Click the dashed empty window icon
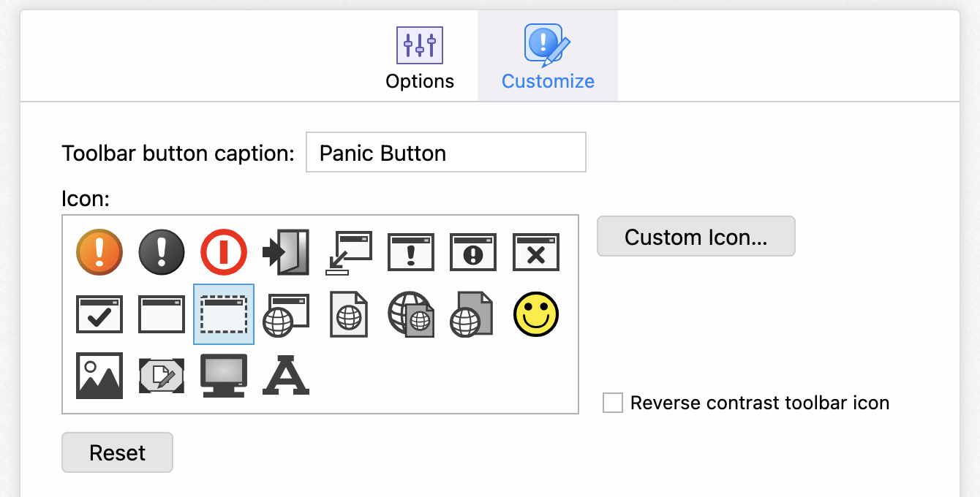This screenshot has height=497, width=980. [224, 314]
